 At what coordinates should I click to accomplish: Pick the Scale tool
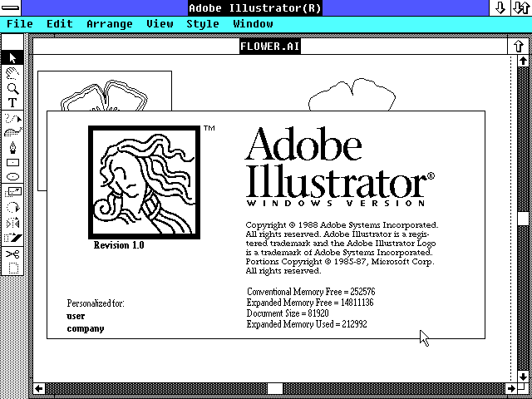(12, 192)
